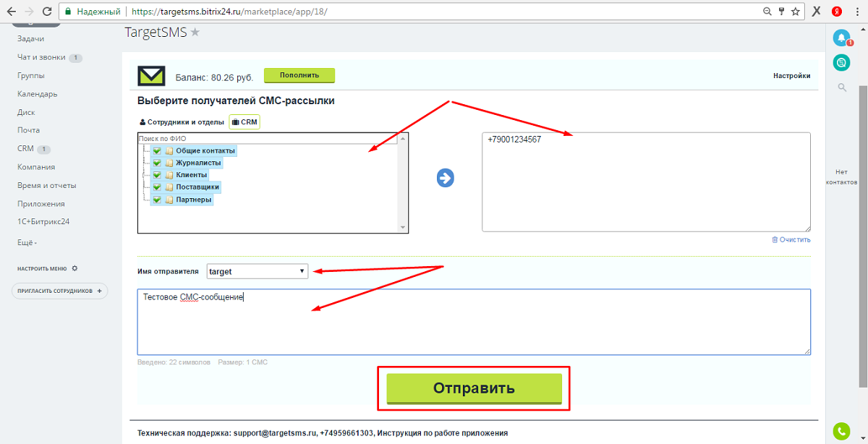Click the gear icon next to Настроить меню
This screenshot has width=868, height=444.
click(x=75, y=268)
